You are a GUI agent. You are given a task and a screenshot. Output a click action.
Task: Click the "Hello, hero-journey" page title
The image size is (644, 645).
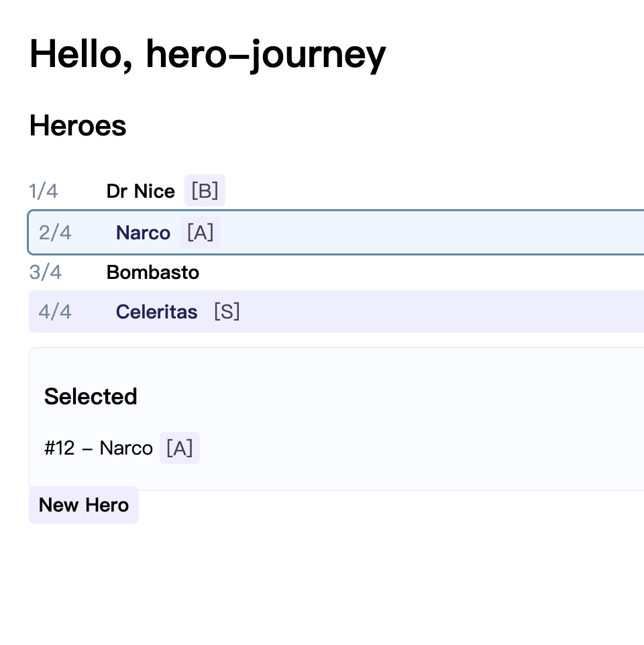pos(207,54)
